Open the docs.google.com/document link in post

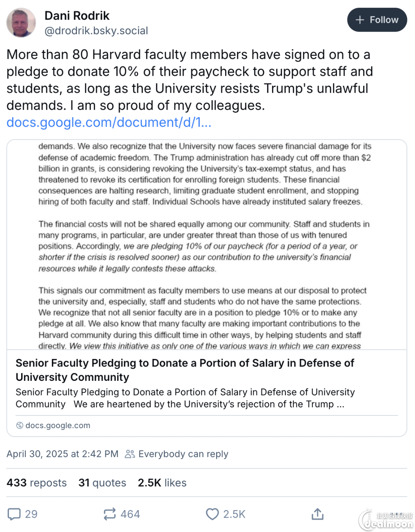tap(109, 122)
